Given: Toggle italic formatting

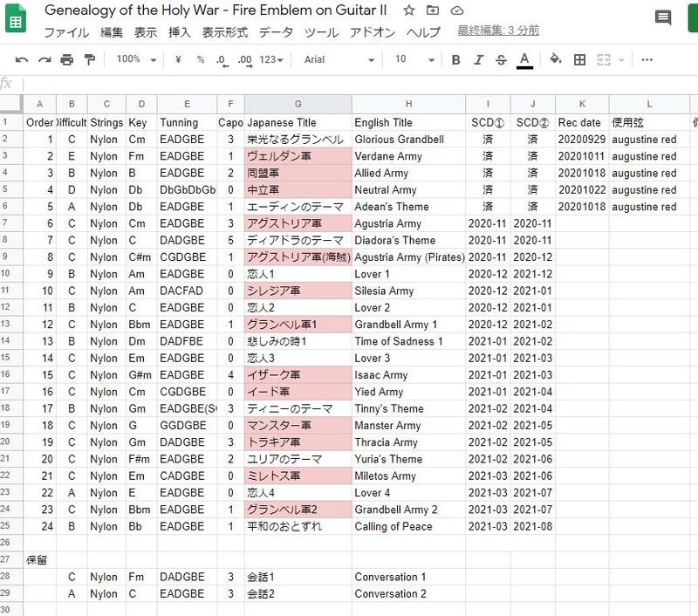Looking at the screenshot, I should (x=478, y=60).
